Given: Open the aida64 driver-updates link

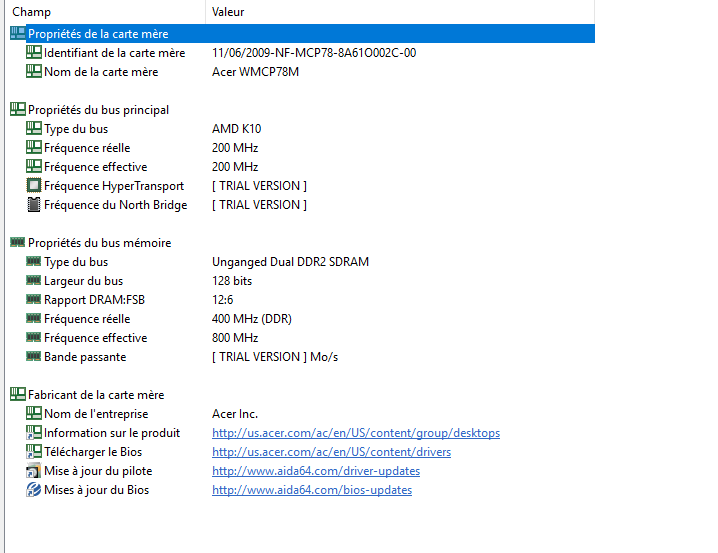Looking at the screenshot, I should 315,471.
